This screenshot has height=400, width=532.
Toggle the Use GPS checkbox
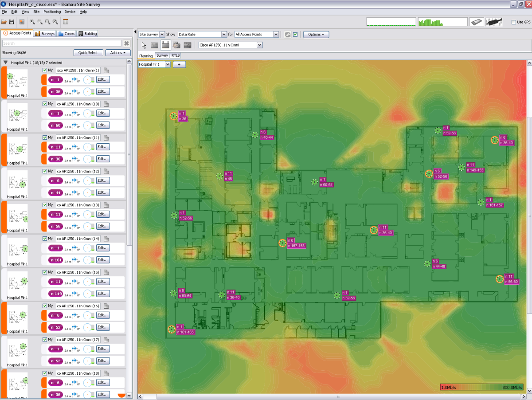514,22
